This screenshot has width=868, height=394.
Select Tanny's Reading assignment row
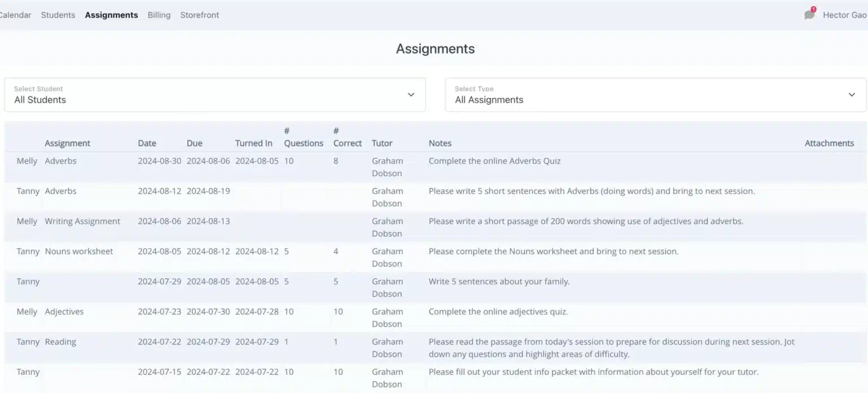click(x=60, y=342)
